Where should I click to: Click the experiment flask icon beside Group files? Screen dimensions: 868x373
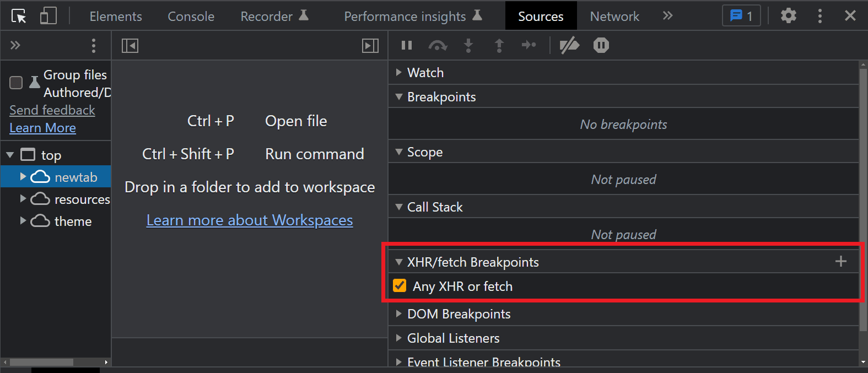pyautogui.click(x=34, y=82)
